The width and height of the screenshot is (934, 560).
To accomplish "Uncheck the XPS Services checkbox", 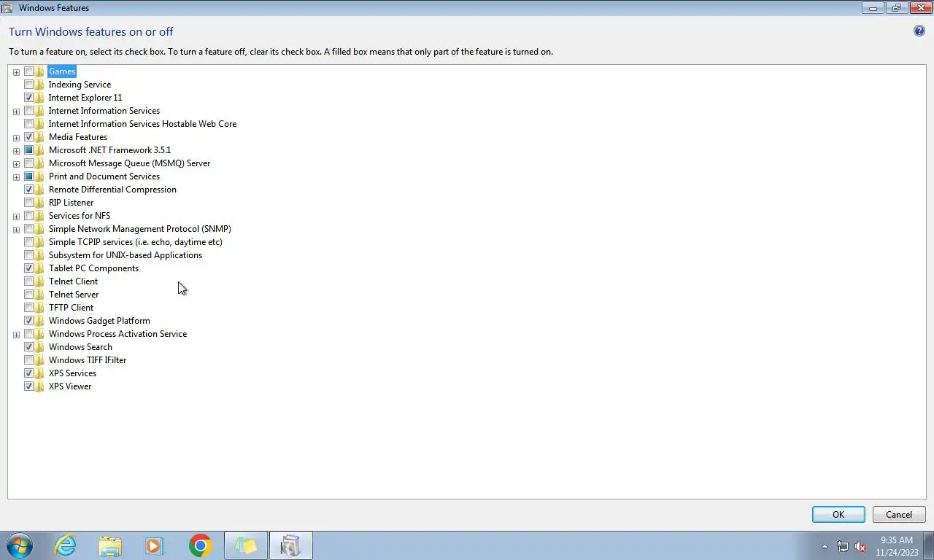I will (29, 373).
